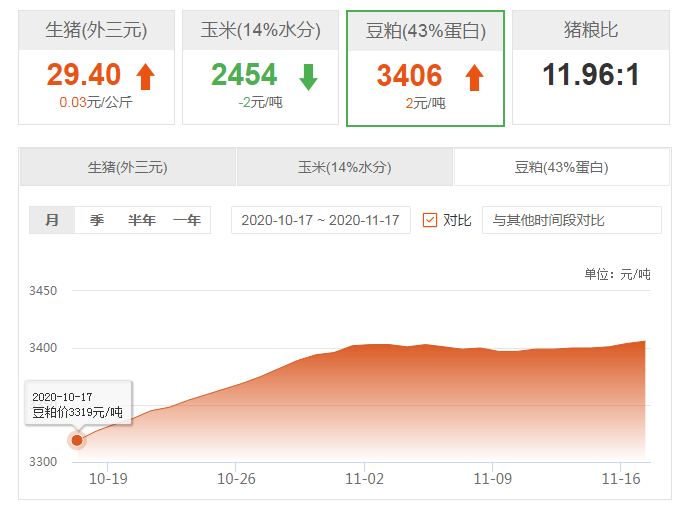The height and width of the screenshot is (518, 692).
Task: Click the 3450 y-axis label
Action: [43, 291]
